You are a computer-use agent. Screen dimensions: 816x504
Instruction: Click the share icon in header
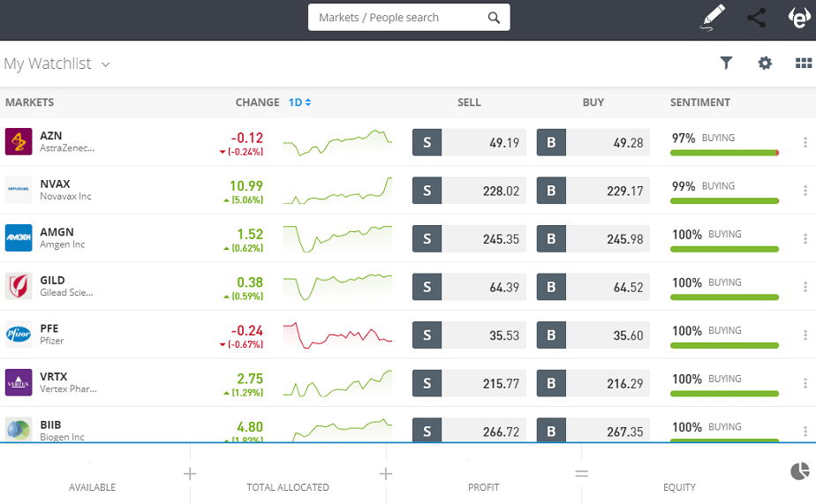tap(756, 18)
